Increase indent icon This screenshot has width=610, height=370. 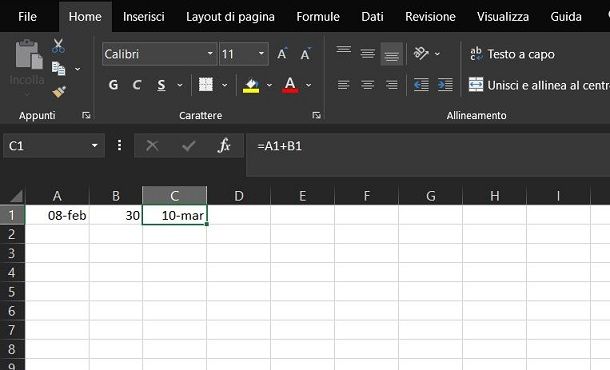(x=445, y=84)
